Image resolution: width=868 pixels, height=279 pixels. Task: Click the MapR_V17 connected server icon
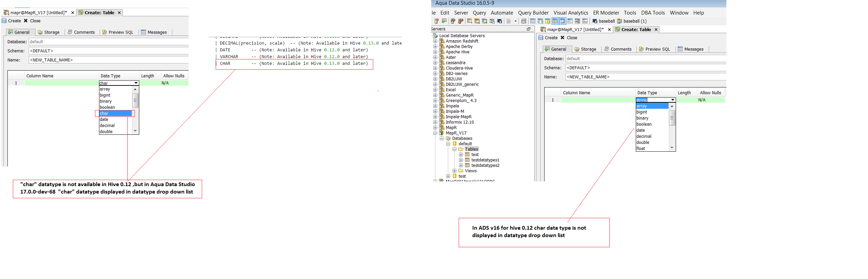(x=442, y=133)
